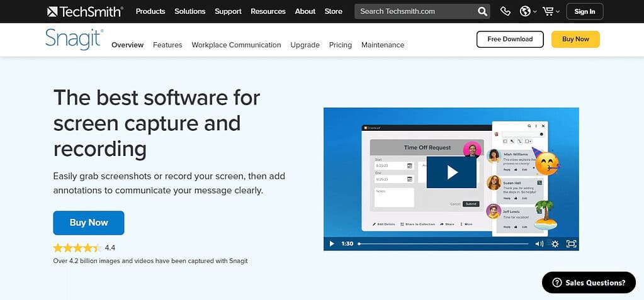Click the TechSmith logo
644x300 pixels.
[85, 11]
